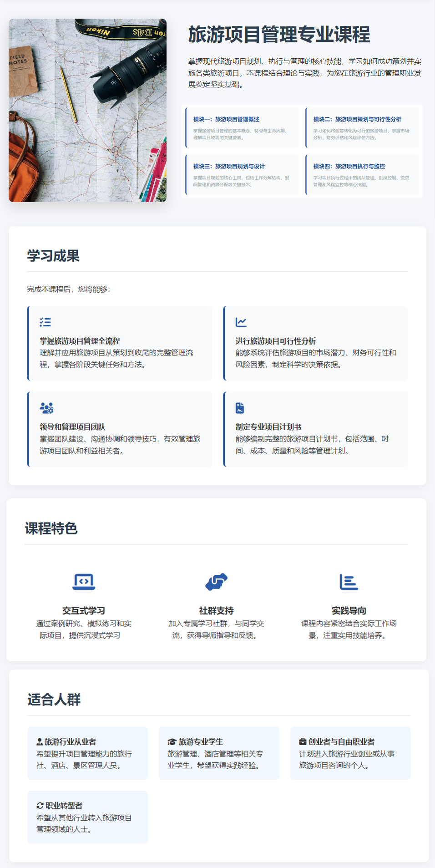Select the 领导和管理项目团队 outcome title
The width and height of the screenshot is (435, 868).
(72, 427)
